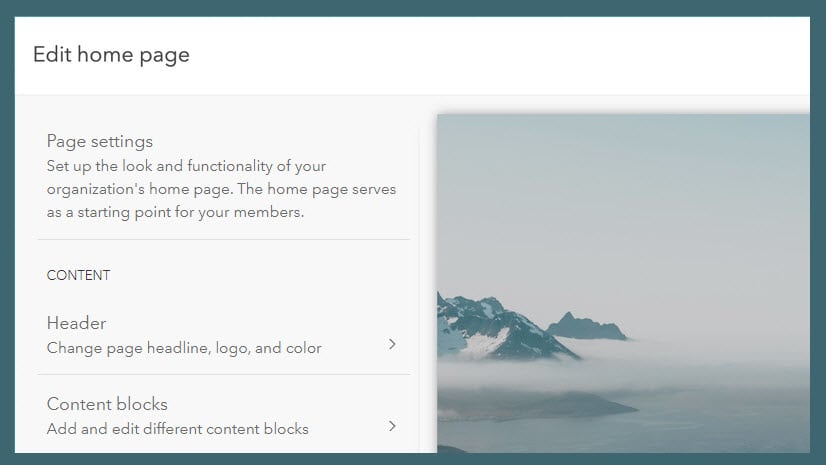Click the Edit home page title

(x=111, y=55)
